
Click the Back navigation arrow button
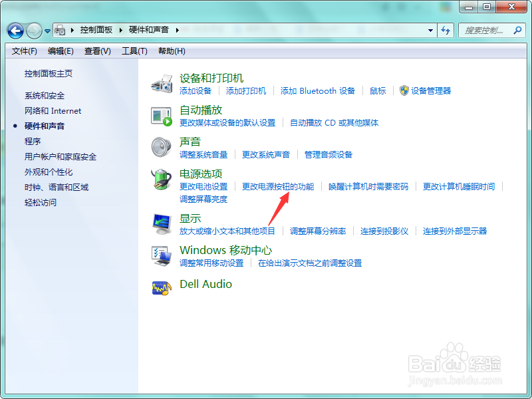15,31
